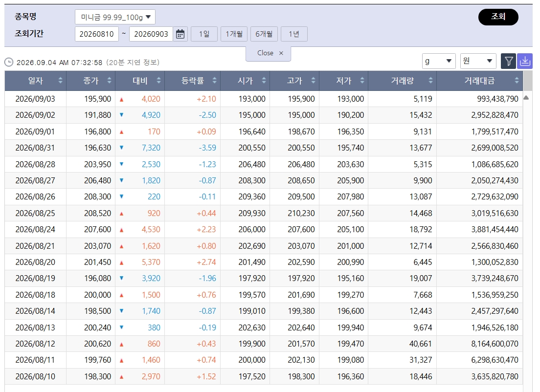Click the 거래량 column header text

[x=402, y=81]
